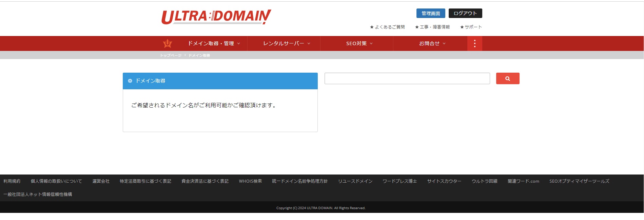Viewport: 644px width, 220px height.
Task: Open the 工事・障害情報 link
Action: (432, 27)
